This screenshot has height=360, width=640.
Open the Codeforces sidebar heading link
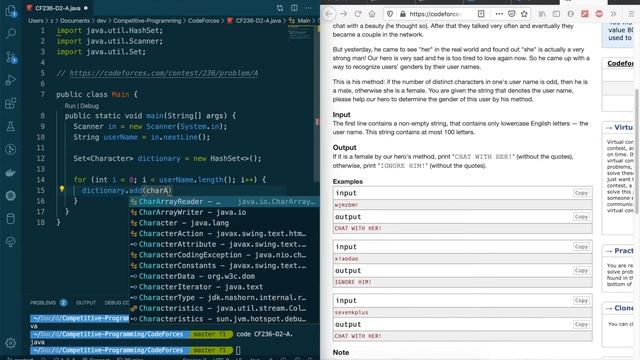click(x=620, y=63)
